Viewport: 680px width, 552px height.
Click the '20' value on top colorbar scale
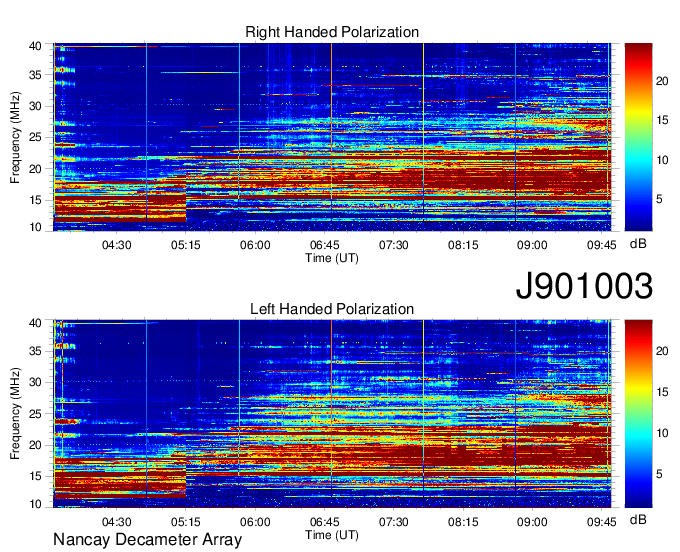pos(662,81)
